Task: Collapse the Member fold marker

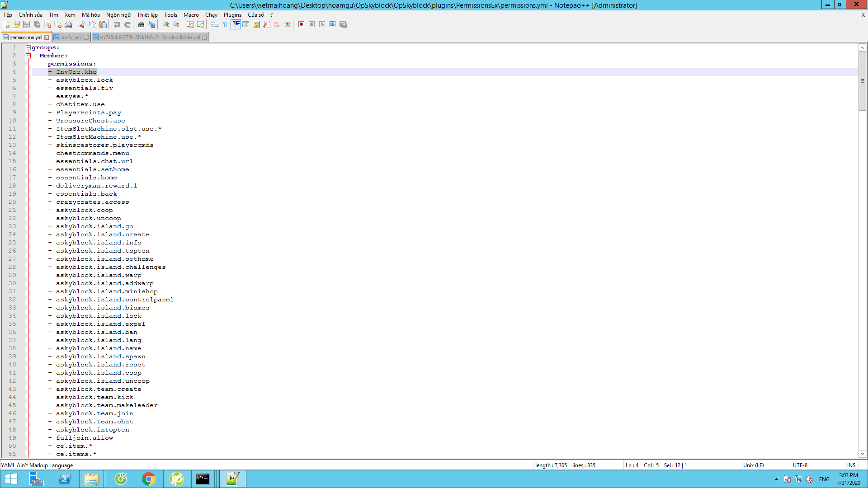Action: coord(28,56)
